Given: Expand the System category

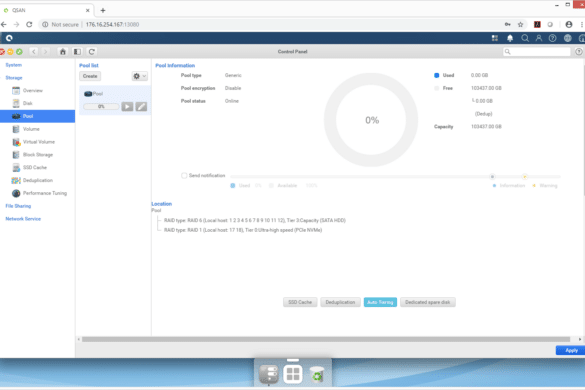Looking at the screenshot, I should point(13,65).
